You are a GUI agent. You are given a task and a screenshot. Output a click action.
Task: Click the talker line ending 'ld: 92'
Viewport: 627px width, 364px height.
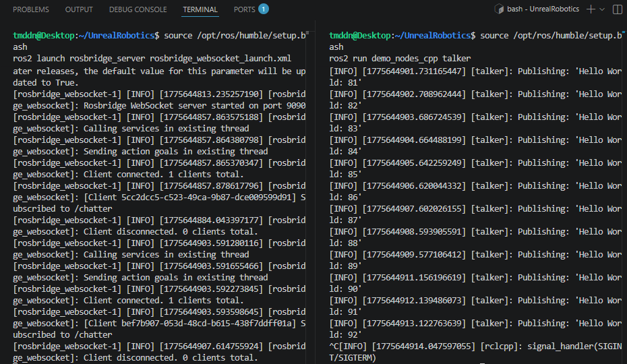(475, 329)
